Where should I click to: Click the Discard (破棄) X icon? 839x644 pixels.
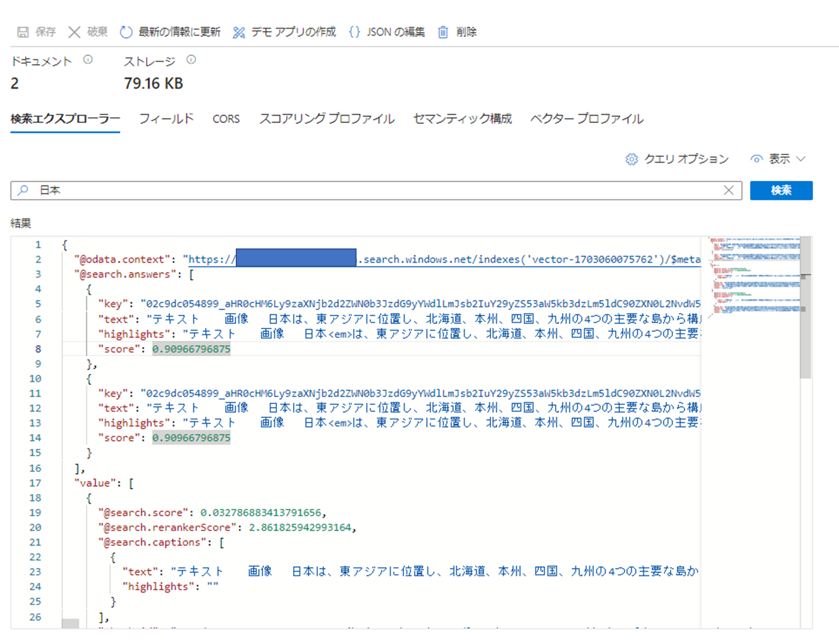click(x=74, y=32)
